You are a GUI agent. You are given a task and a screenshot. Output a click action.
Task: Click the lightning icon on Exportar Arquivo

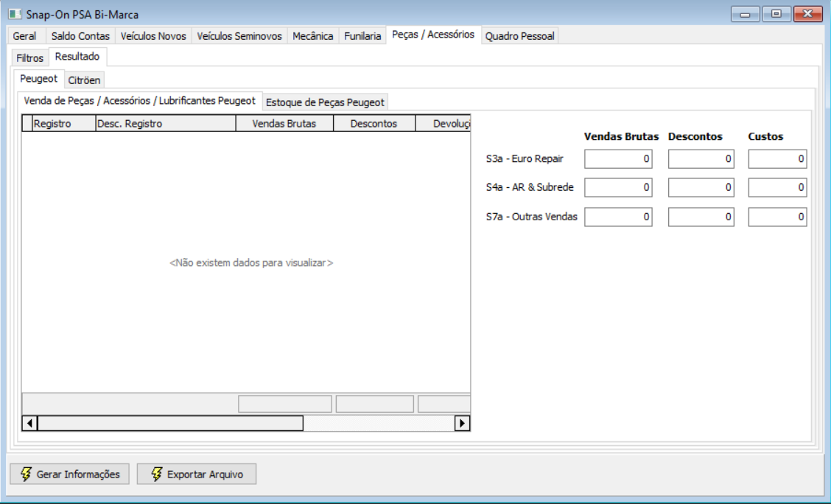tap(156, 474)
